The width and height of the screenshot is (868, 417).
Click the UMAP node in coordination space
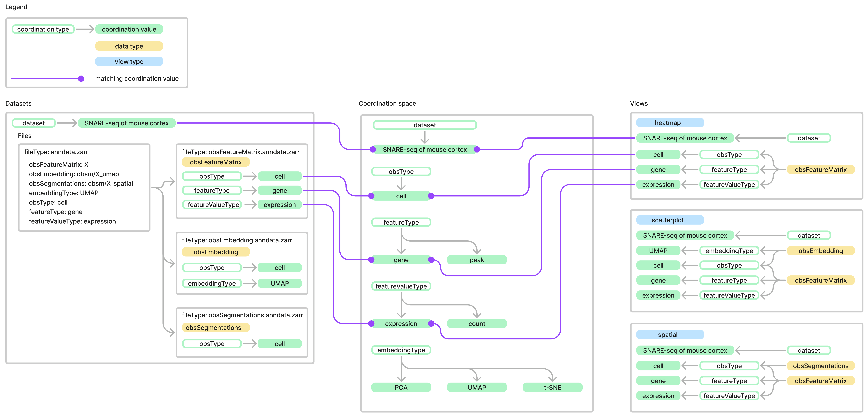pos(476,387)
